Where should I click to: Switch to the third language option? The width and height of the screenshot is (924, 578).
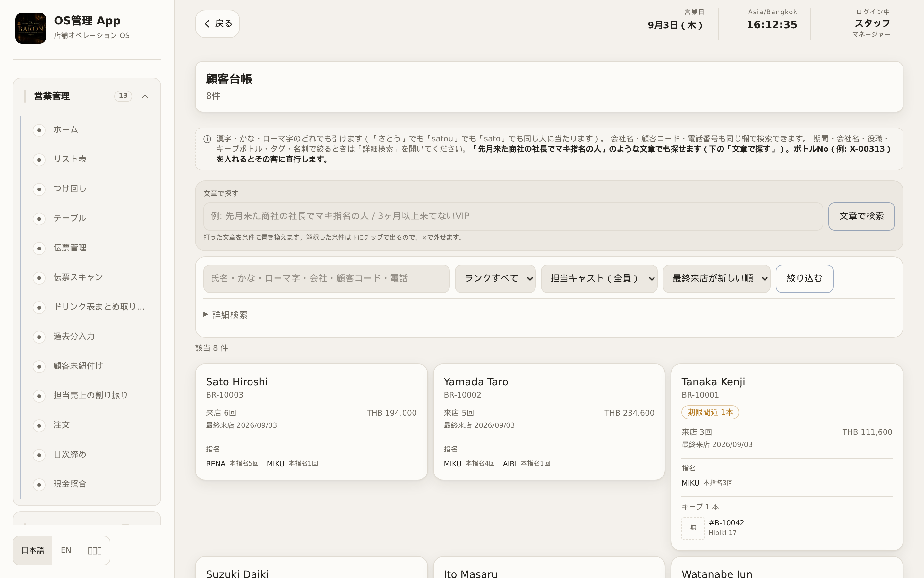[95, 550]
